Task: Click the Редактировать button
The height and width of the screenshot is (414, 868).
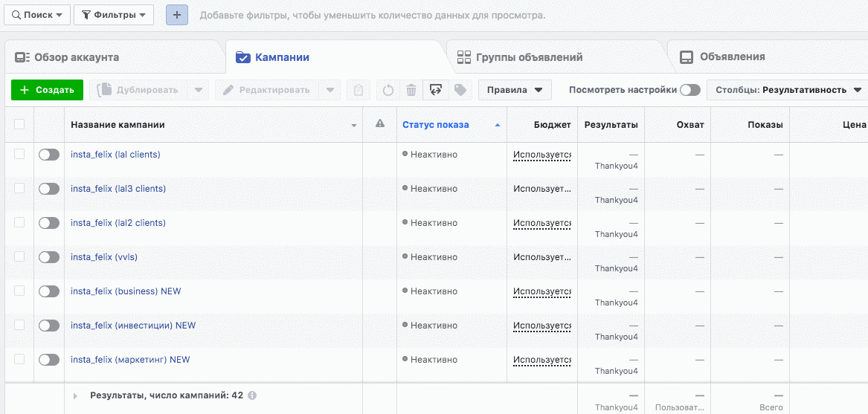Action: coord(267,90)
